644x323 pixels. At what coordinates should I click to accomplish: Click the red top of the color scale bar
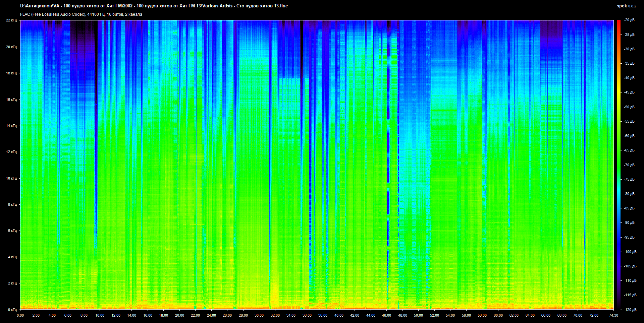(x=619, y=22)
